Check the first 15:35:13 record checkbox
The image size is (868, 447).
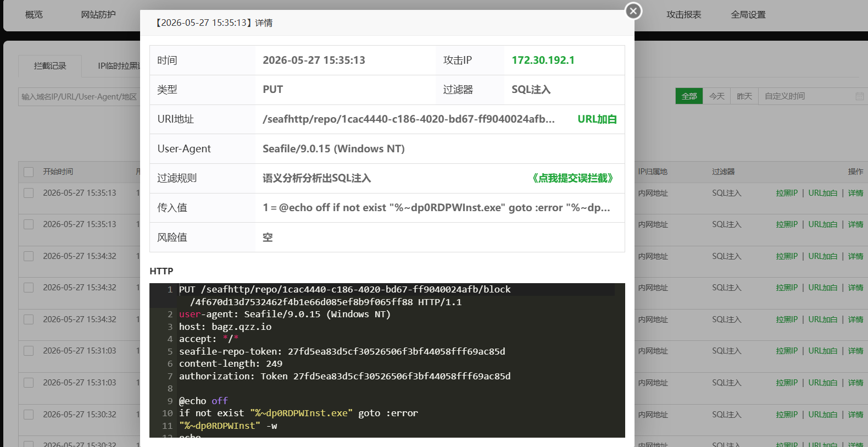tap(29, 193)
